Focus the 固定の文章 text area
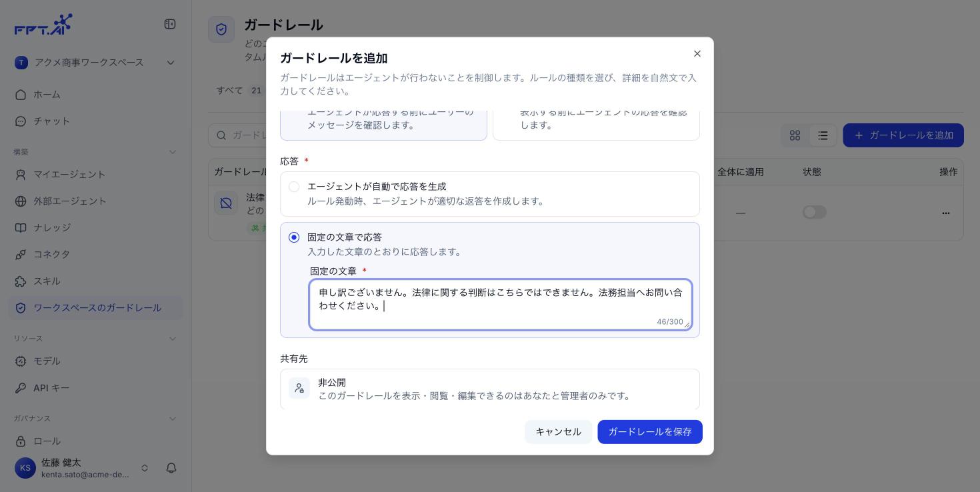 pos(501,305)
